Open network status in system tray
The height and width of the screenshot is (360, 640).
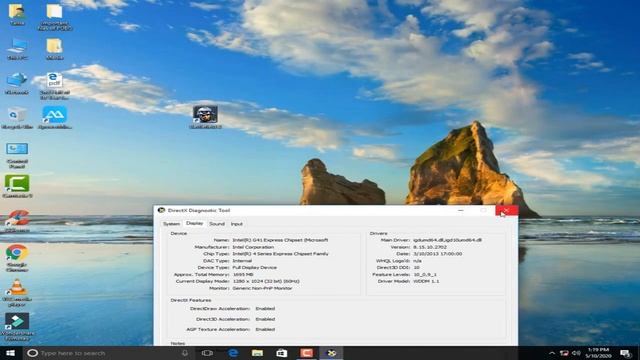(x=564, y=353)
